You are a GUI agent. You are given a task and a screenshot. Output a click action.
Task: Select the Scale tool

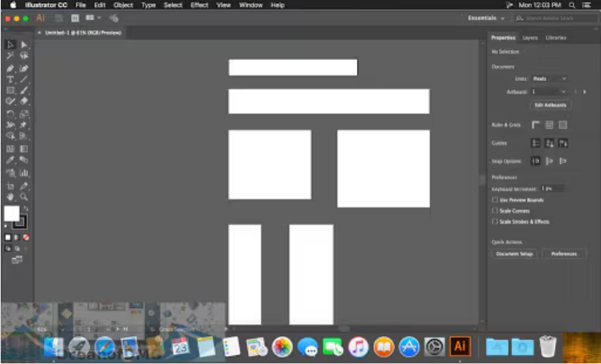click(24, 114)
